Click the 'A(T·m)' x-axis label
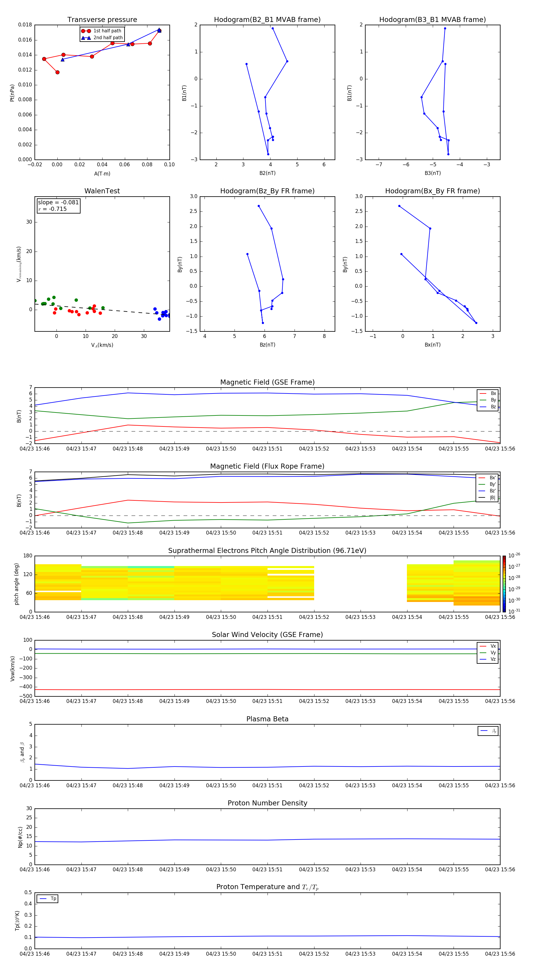The width and height of the screenshot is (535, 980). 102,173
